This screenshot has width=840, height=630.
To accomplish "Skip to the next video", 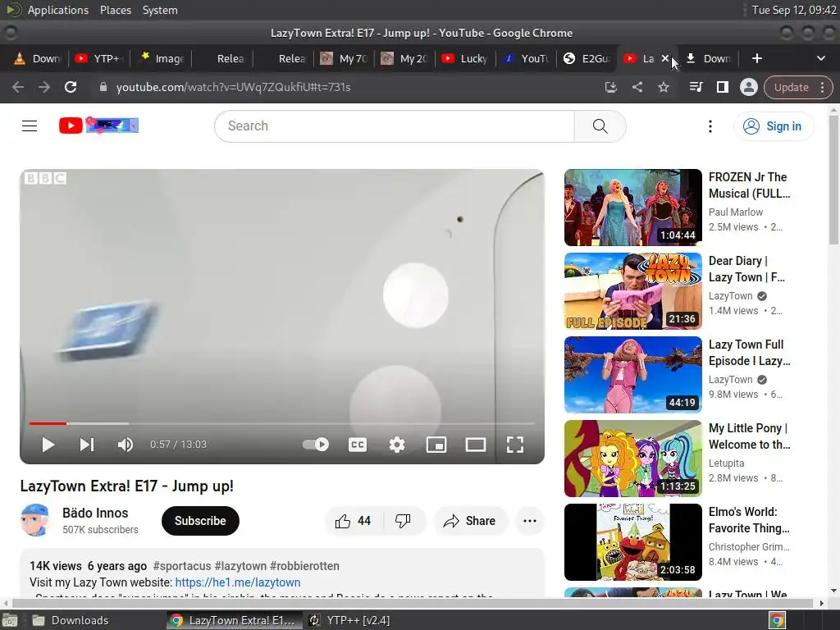I will pos(87,445).
